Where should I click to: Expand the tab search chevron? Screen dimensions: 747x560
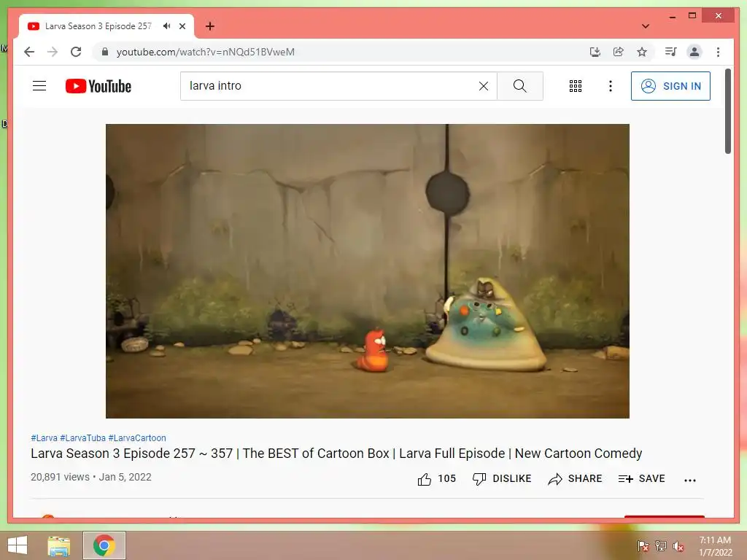pyautogui.click(x=646, y=26)
